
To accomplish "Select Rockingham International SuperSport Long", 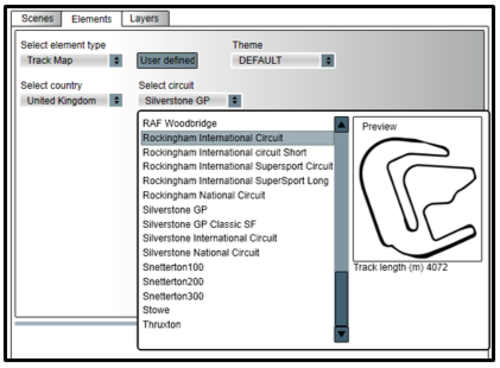I will click(x=237, y=181).
